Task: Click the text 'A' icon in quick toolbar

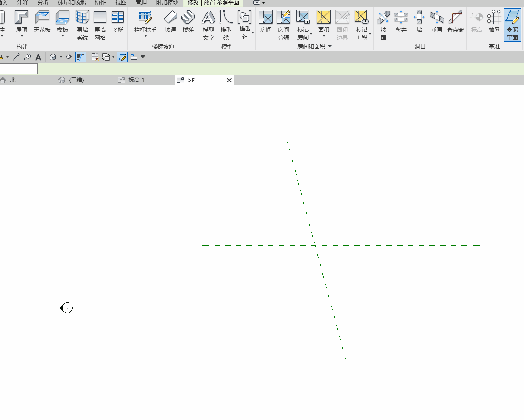Action: [38, 57]
